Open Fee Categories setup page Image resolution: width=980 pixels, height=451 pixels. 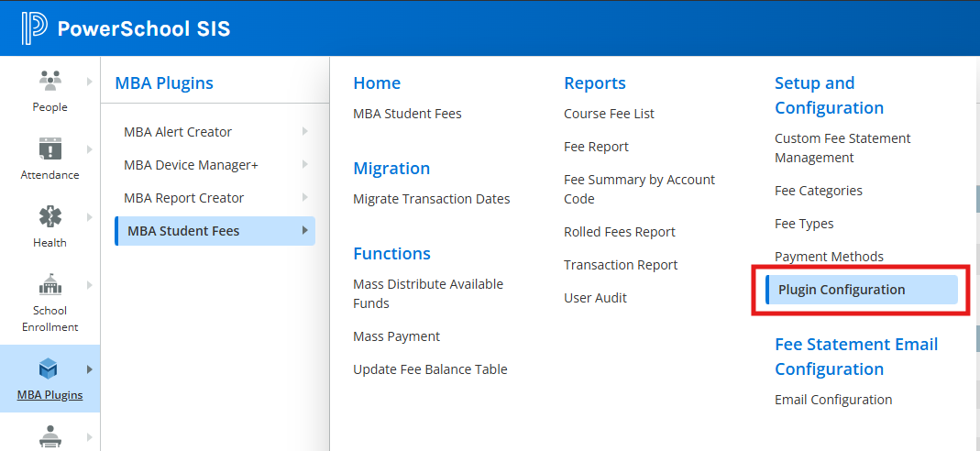[x=818, y=191]
